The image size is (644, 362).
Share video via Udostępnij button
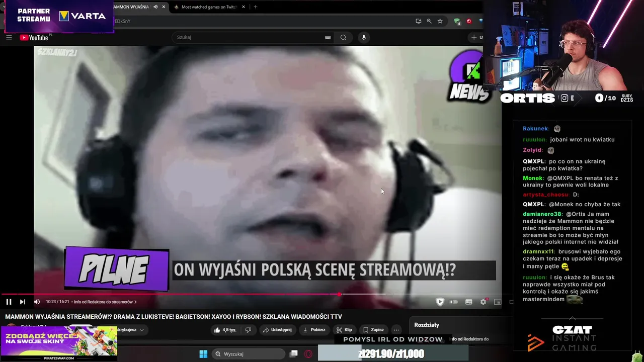(x=277, y=330)
